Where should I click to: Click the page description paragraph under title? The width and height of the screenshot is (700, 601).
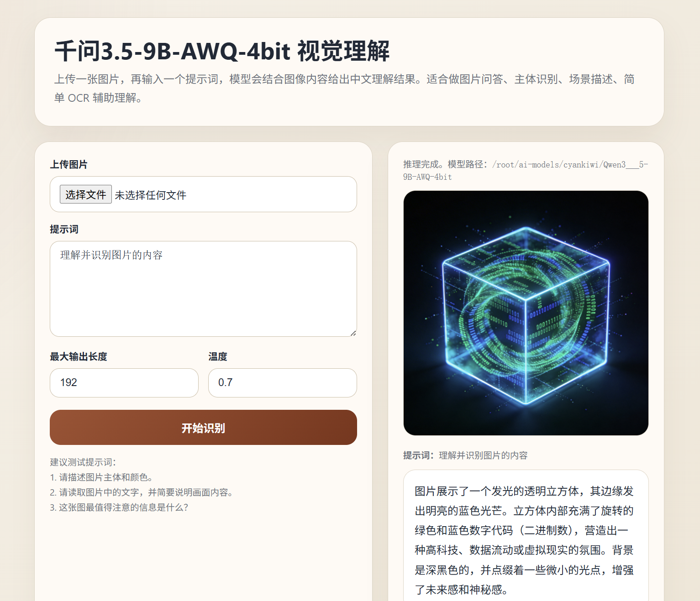344,89
